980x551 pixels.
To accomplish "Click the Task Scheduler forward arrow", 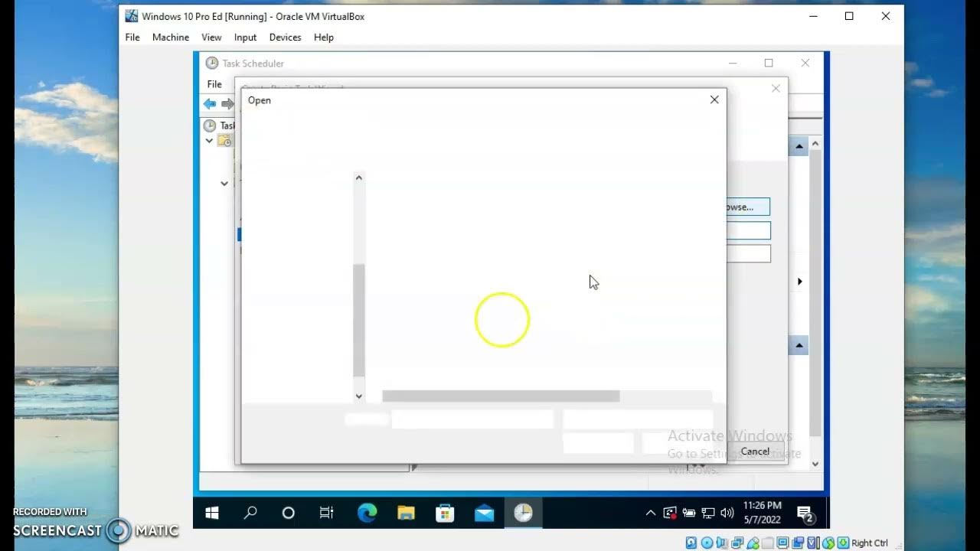I will coord(227,104).
